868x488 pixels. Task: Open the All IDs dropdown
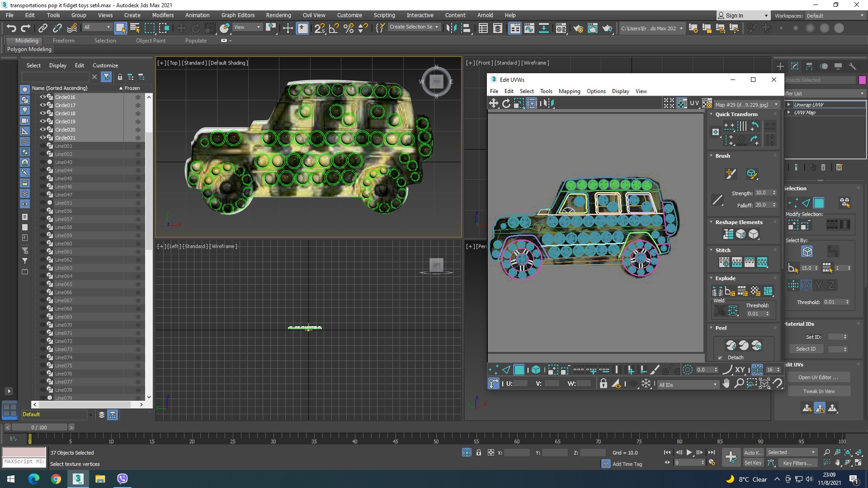[x=688, y=385]
